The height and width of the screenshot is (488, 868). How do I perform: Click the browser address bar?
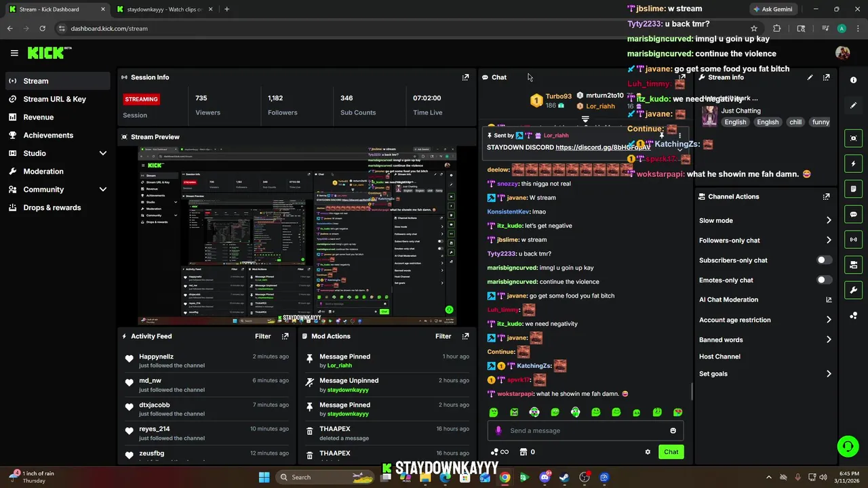[400, 28]
